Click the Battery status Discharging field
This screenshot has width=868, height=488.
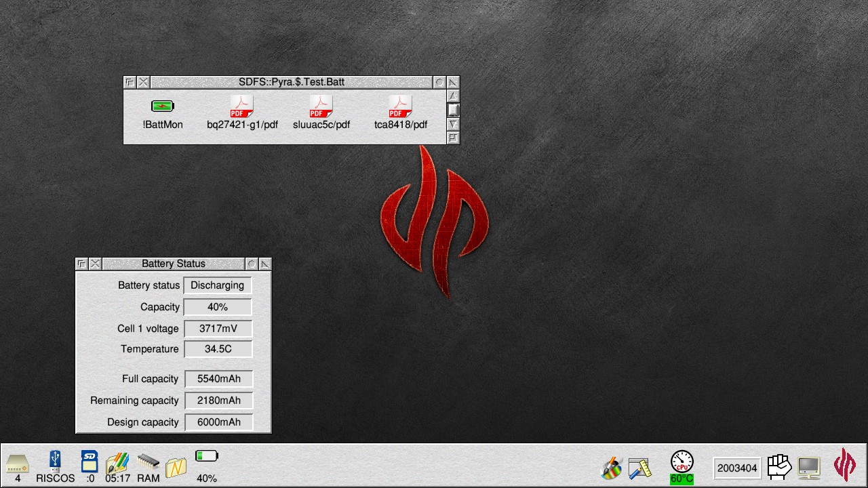coord(217,285)
